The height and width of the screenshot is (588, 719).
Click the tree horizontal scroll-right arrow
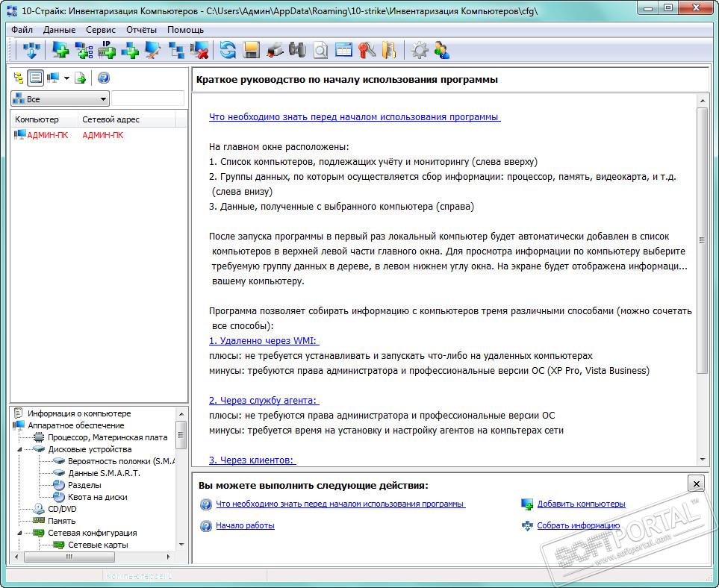pos(168,557)
